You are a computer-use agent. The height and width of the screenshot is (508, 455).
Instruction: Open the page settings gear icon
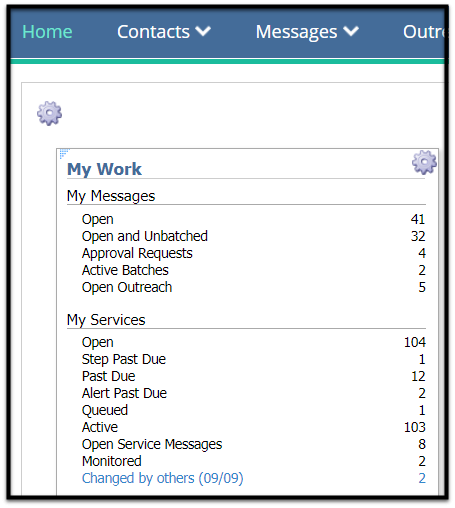coord(49,113)
